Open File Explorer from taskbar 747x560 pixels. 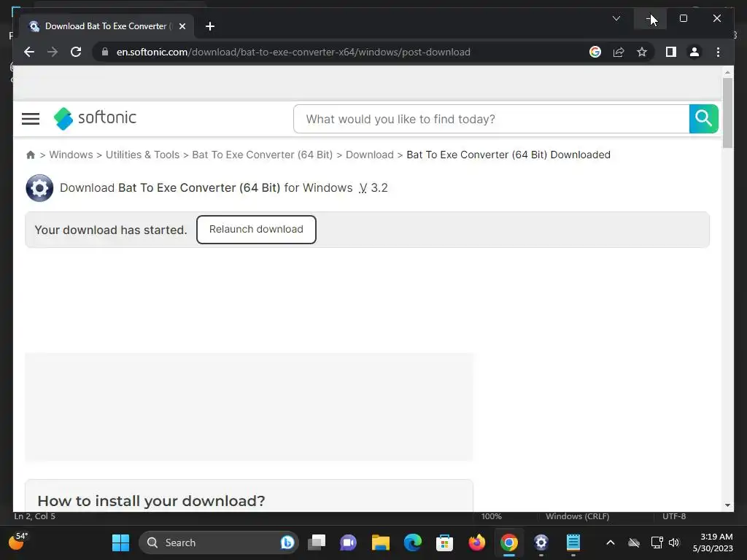click(x=381, y=542)
